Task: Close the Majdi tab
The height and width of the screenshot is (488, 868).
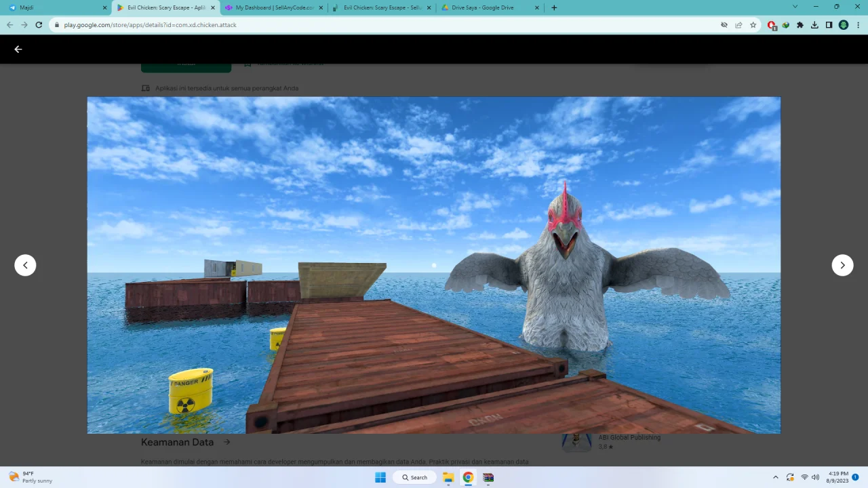Action: [x=104, y=7]
